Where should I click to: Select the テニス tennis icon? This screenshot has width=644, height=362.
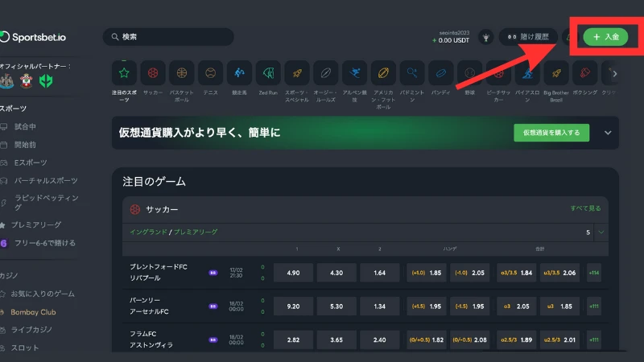(210, 73)
